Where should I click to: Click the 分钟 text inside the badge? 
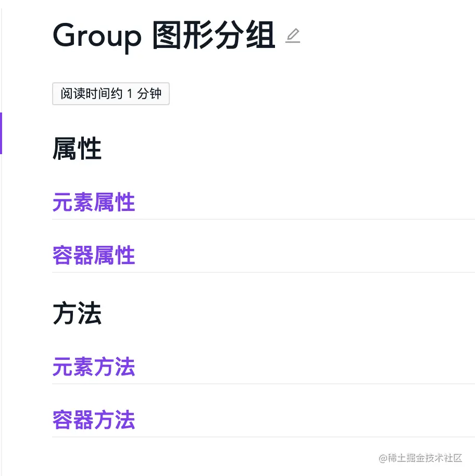[x=149, y=94]
